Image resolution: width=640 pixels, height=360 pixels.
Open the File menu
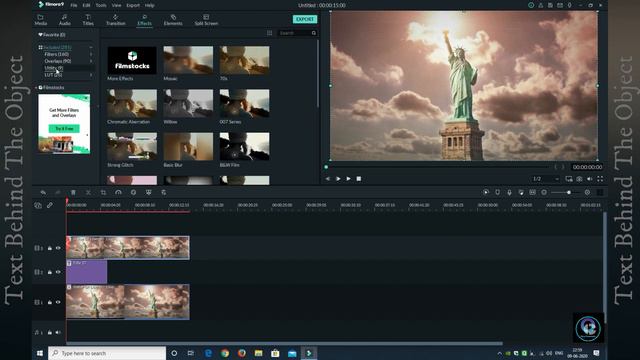tap(74, 5)
